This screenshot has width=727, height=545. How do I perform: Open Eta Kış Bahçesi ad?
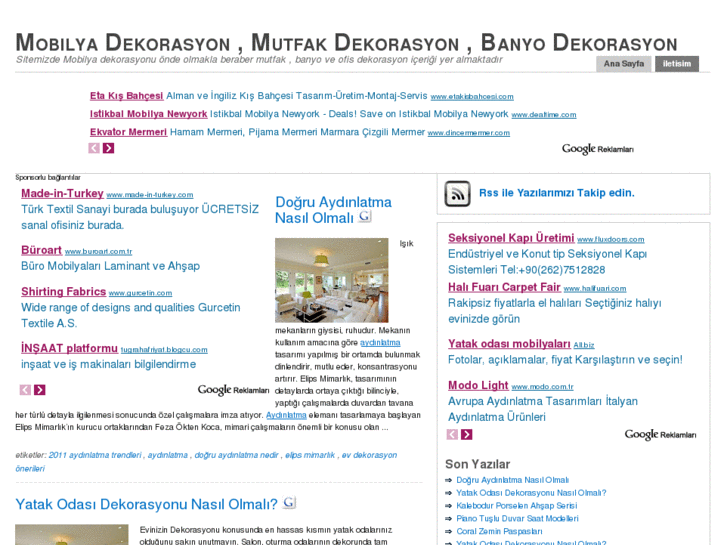pos(127,96)
